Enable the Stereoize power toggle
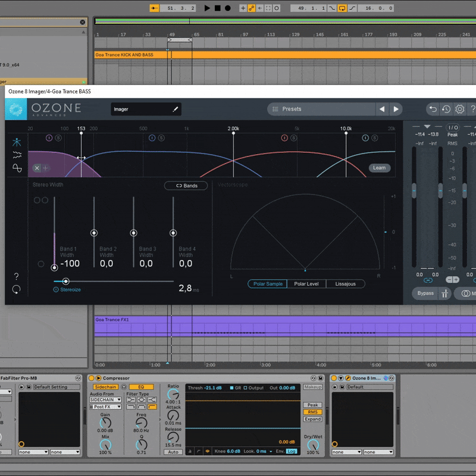This screenshot has width=476, height=476. (x=56, y=290)
